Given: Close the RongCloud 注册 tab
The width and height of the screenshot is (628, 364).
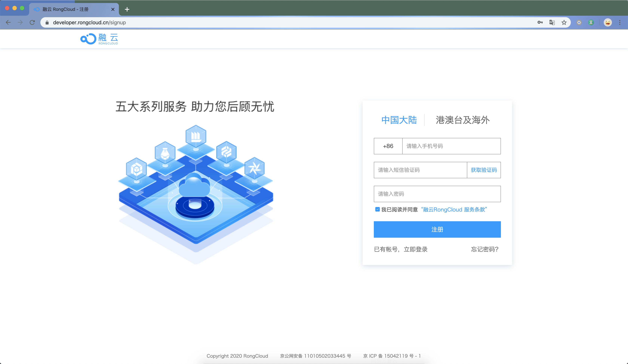Looking at the screenshot, I should pyautogui.click(x=113, y=10).
